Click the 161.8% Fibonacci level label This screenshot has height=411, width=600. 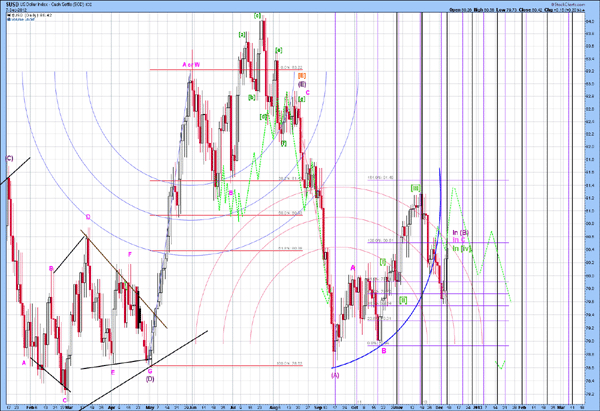tap(380, 178)
